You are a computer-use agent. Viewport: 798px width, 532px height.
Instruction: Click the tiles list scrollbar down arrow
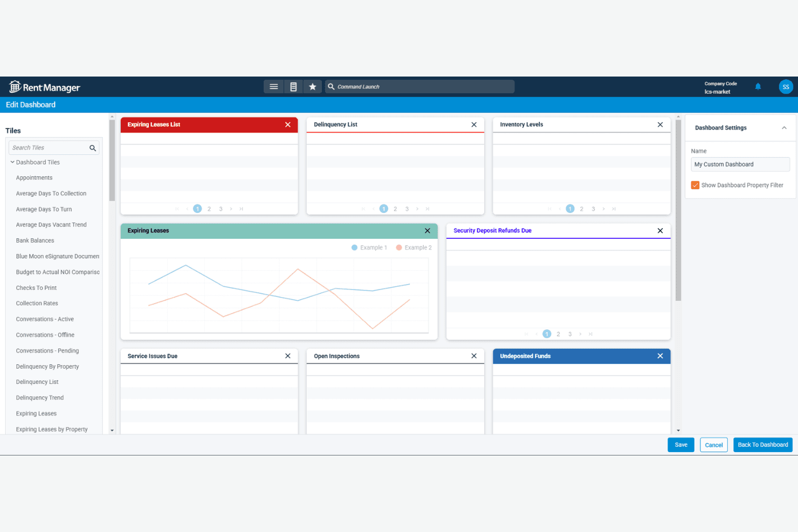tap(112, 431)
